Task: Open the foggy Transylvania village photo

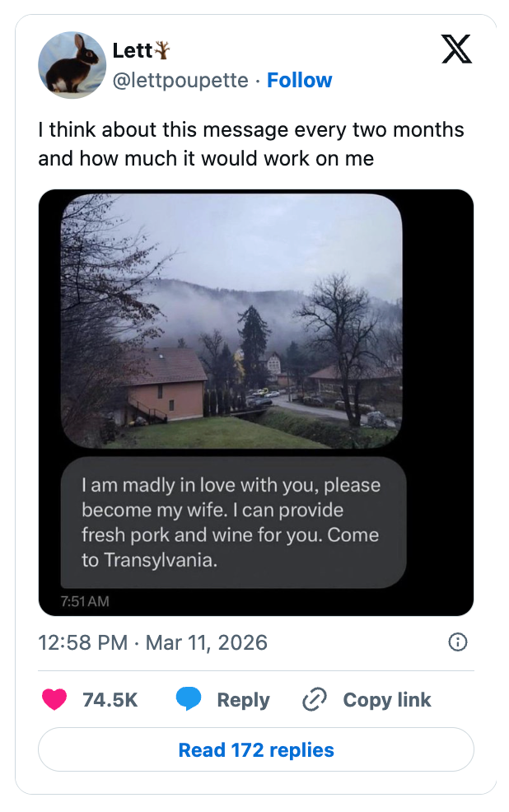Action: (x=231, y=321)
